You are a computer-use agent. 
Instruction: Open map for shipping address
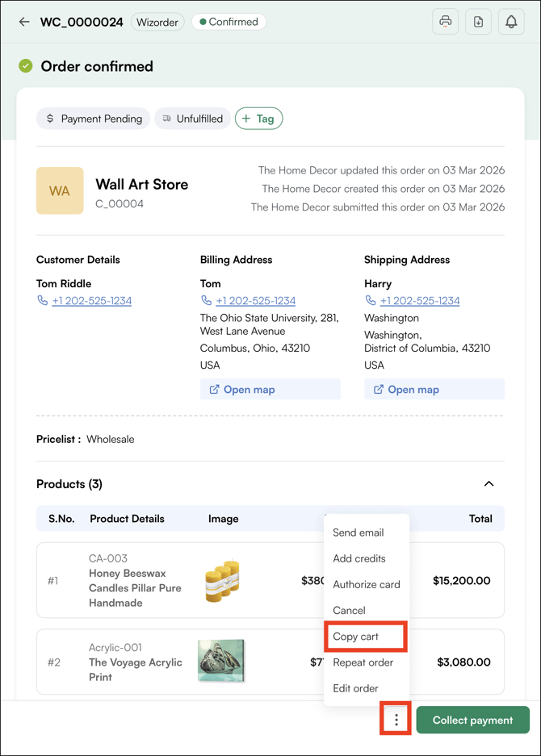(x=434, y=389)
